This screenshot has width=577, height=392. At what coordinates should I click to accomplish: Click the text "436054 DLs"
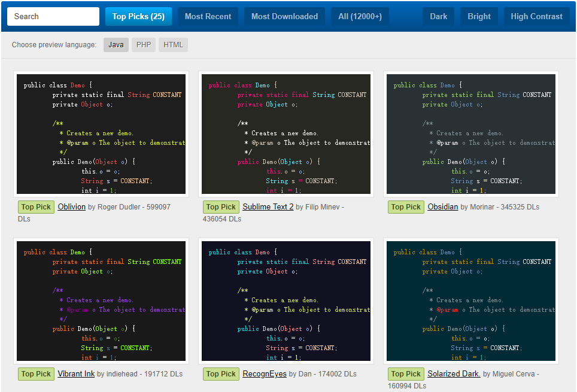pyautogui.click(x=222, y=219)
